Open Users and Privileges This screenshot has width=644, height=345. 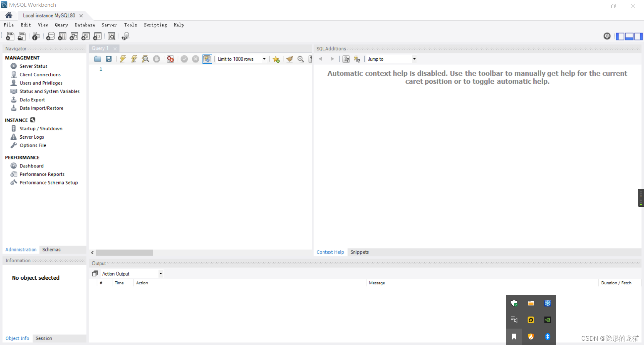tap(41, 83)
